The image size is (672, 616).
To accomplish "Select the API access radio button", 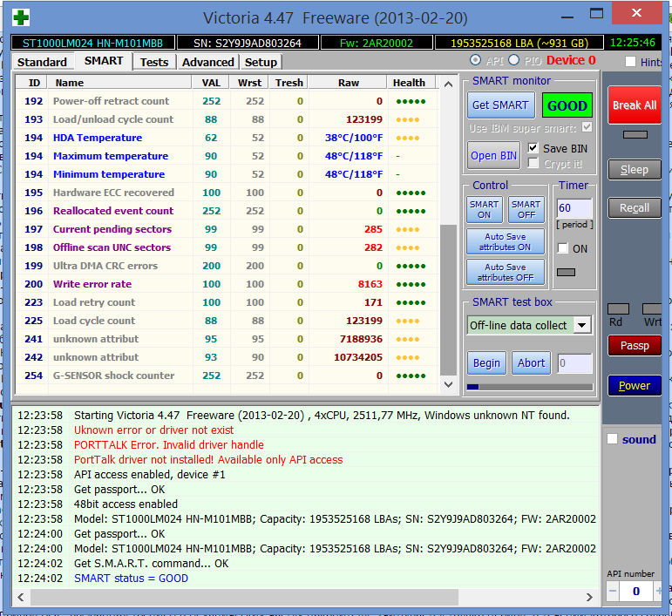I will coord(475,60).
